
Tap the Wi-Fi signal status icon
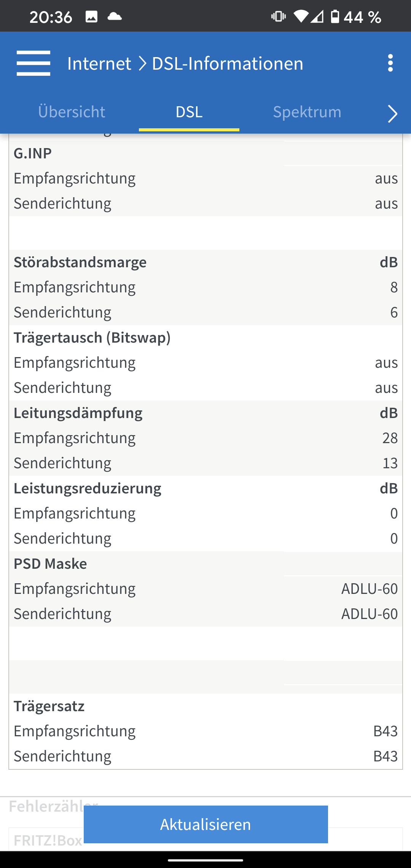301,17
